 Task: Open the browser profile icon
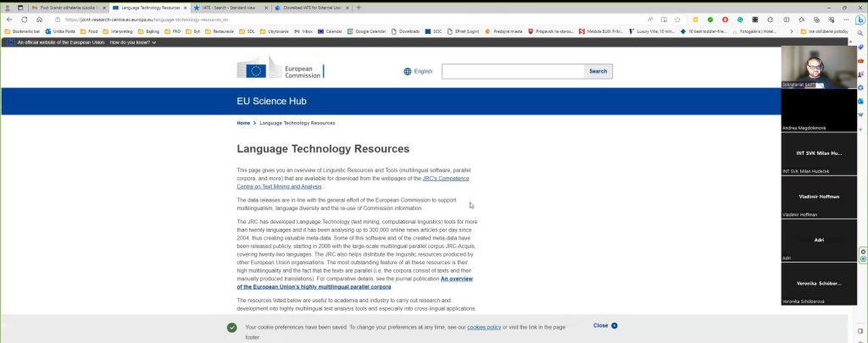[x=7, y=8]
